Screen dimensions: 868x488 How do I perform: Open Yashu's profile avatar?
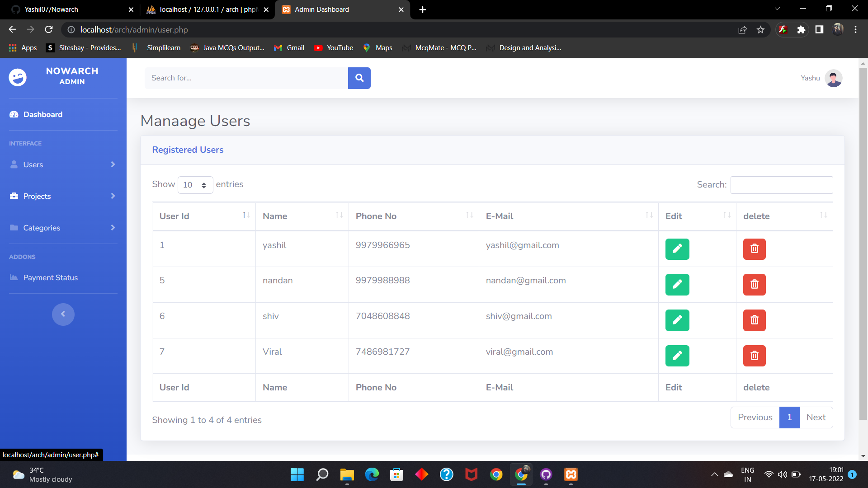(x=834, y=78)
